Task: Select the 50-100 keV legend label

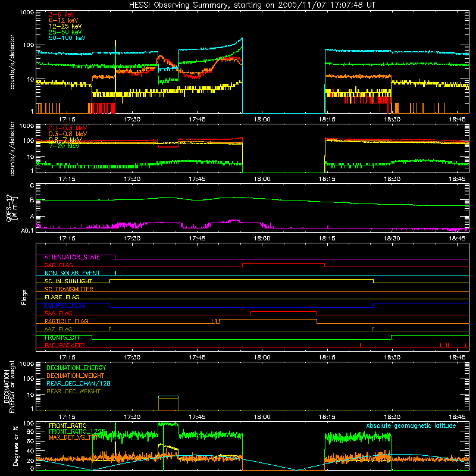Action: tap(67, 38)
